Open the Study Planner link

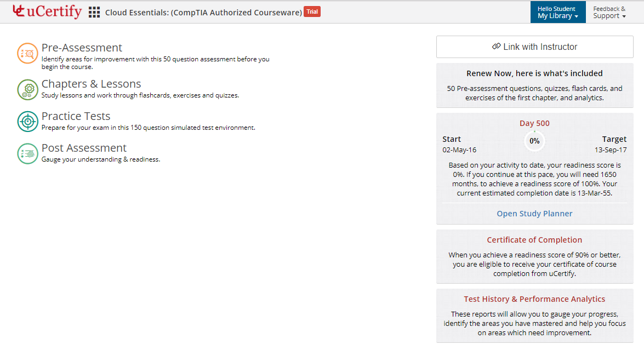[534, 214]
